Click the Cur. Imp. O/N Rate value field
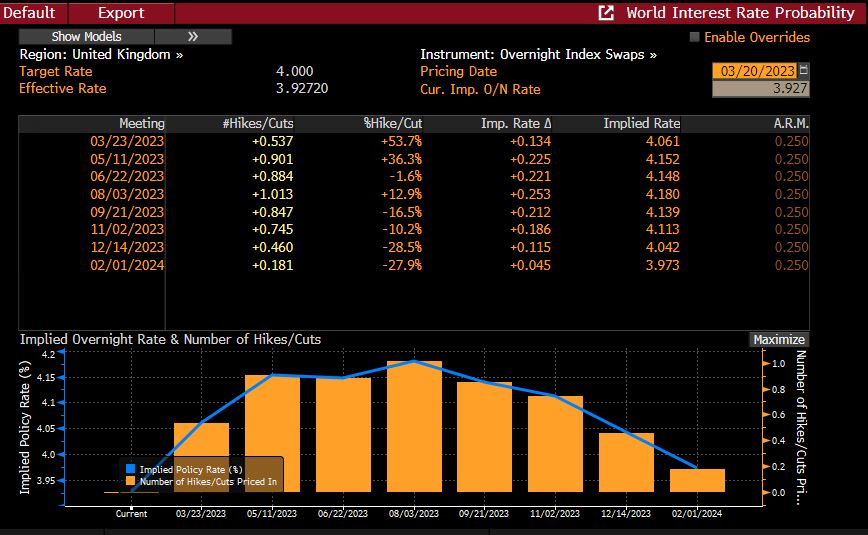Screen dimensions: 868x535 (x=760, y=89)
